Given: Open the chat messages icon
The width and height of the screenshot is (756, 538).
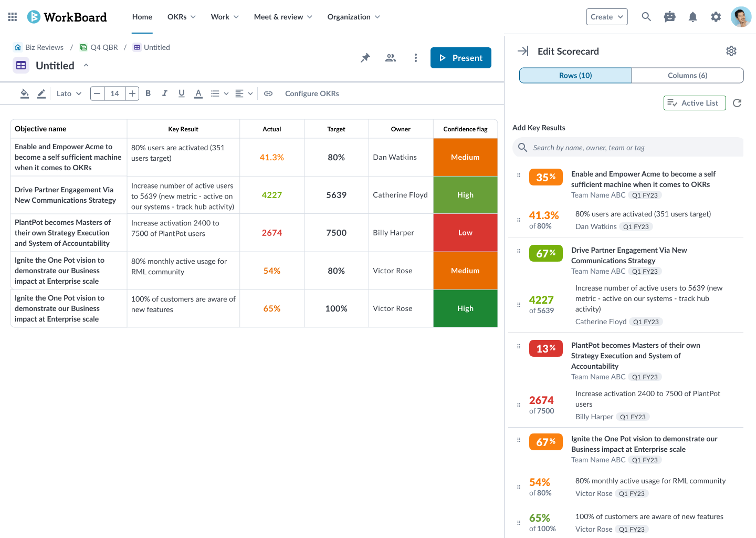Looking at the screenshot, I should 669,16.
